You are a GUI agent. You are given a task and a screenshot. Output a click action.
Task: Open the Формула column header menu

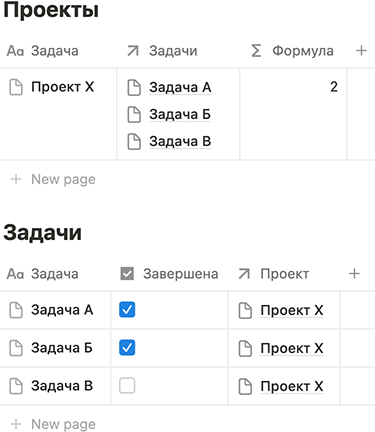(293, 51)
